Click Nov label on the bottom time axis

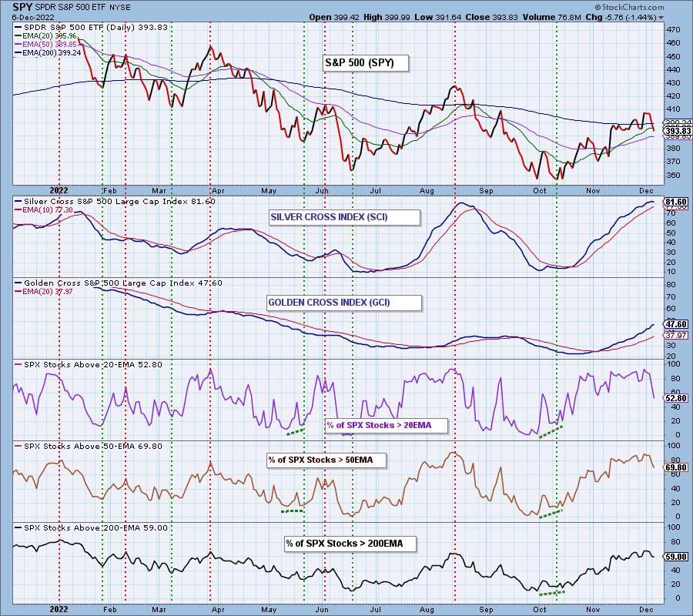pos(593,609)
